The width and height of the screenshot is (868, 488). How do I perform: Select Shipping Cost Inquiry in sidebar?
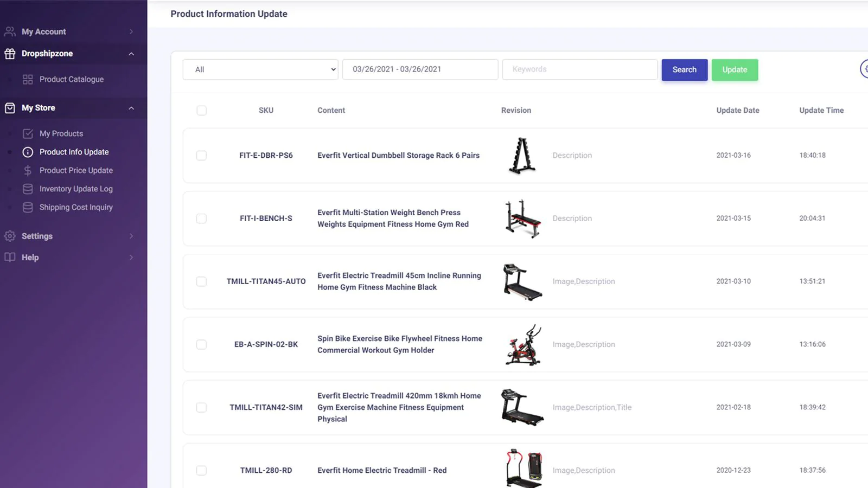76,207
